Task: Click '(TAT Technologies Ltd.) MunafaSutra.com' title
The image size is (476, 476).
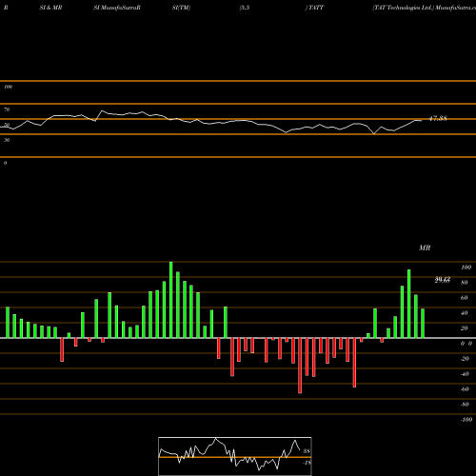Action: click(425, 8)
